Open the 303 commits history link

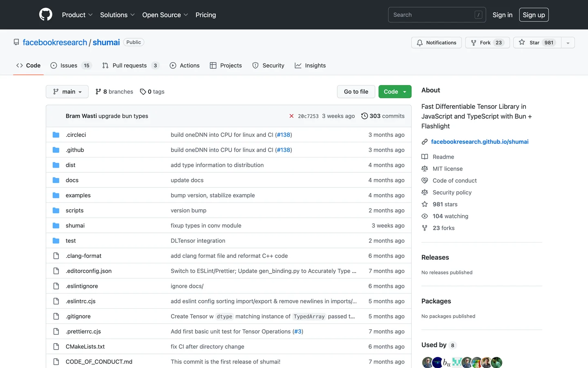(383, 116)
